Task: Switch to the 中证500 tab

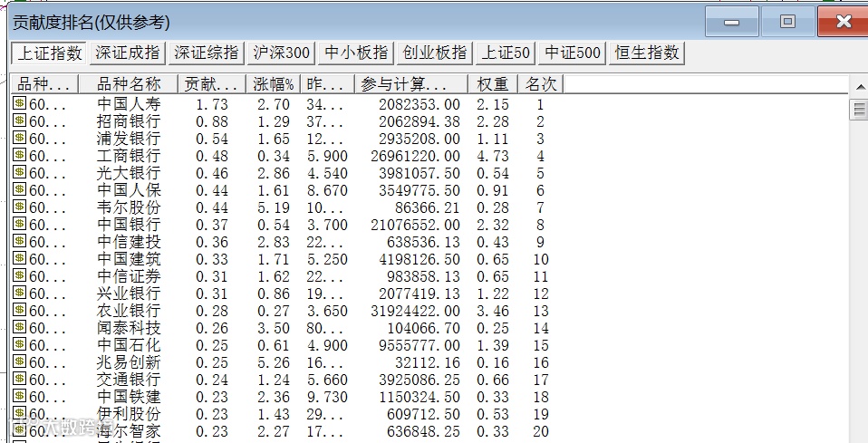Action: [573, 53]
